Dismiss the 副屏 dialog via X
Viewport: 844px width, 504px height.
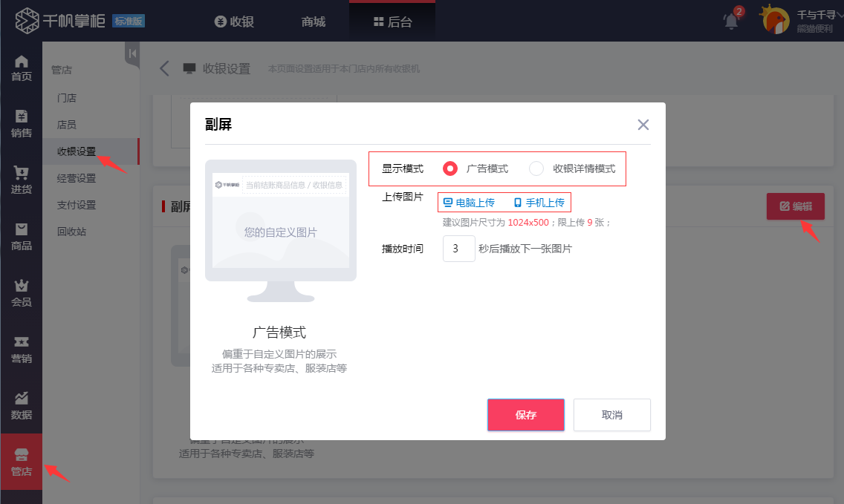(643, 125)
